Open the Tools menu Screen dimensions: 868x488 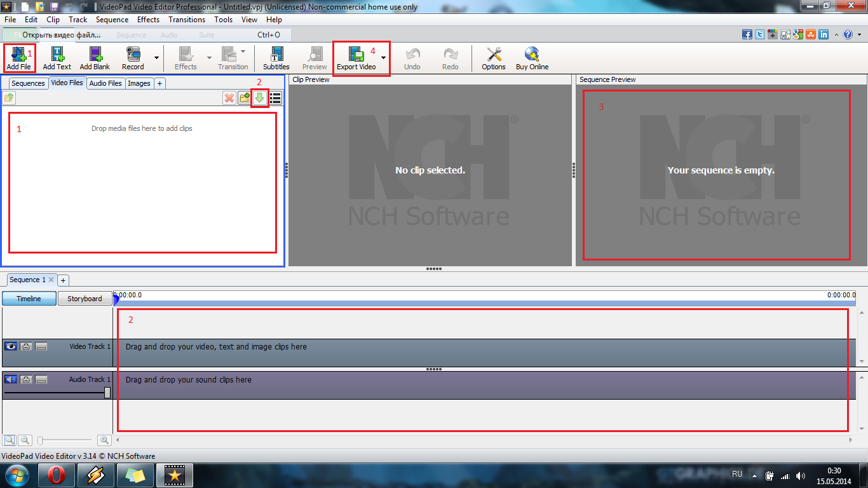[x=224, y=20]
